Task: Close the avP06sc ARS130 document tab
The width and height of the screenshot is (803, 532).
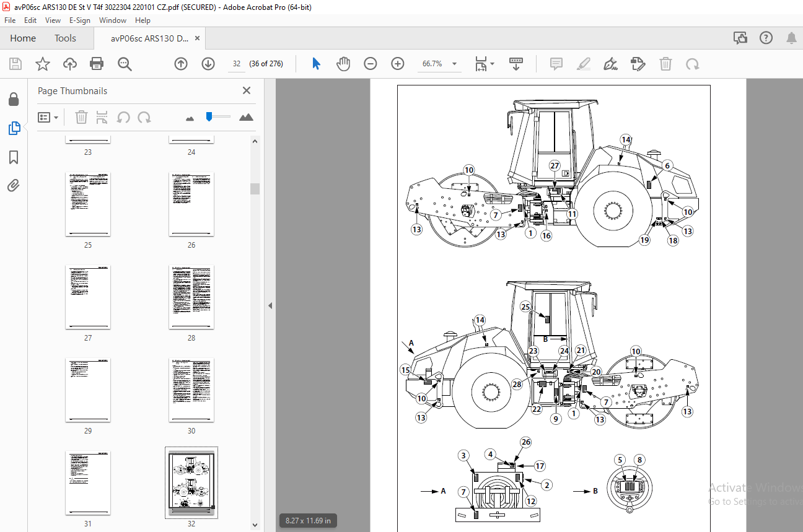Action: [x=197, y=38]
